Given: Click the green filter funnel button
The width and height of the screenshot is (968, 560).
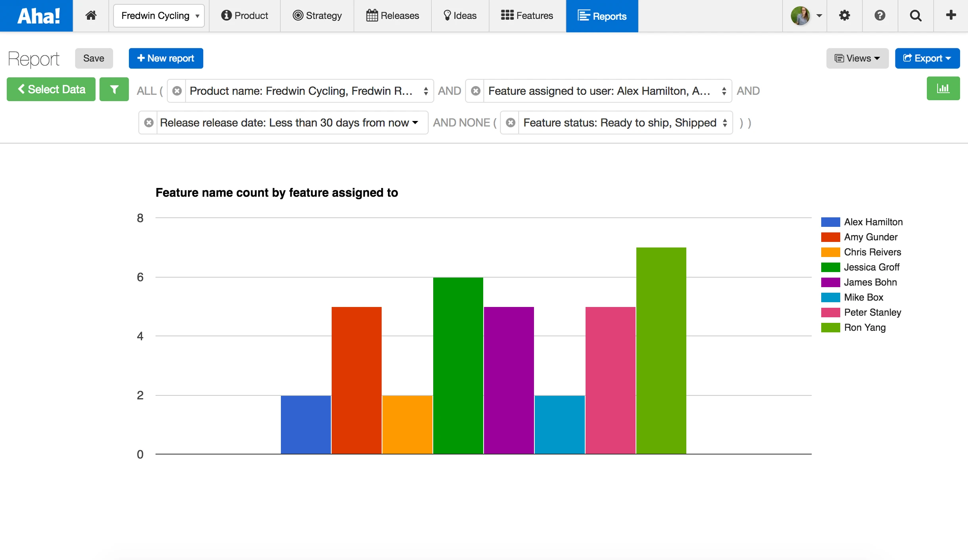Looking at the screenshot, I should pyautogui.click(x=114, y=89).
